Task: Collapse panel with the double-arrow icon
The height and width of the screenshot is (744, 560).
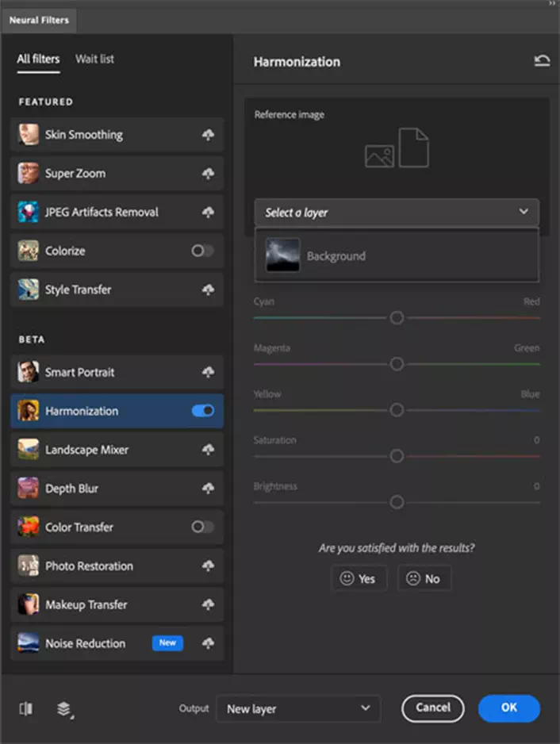Action: tap(552, 3)
